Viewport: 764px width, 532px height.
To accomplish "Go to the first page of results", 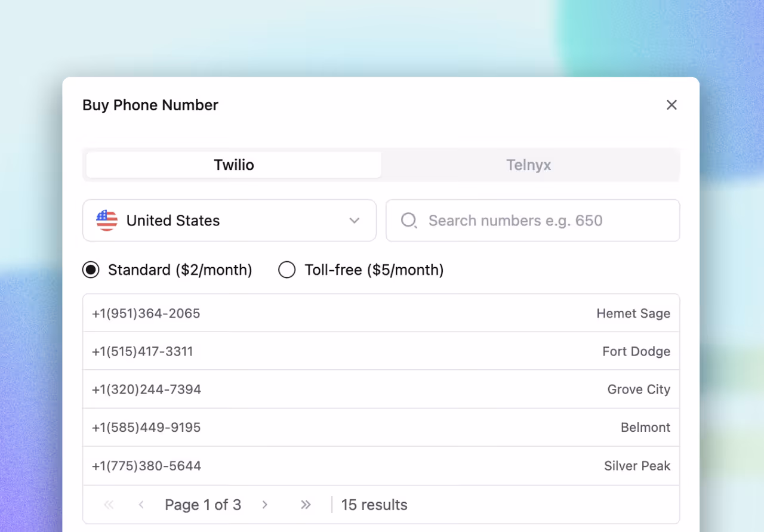I will point(109,505).
